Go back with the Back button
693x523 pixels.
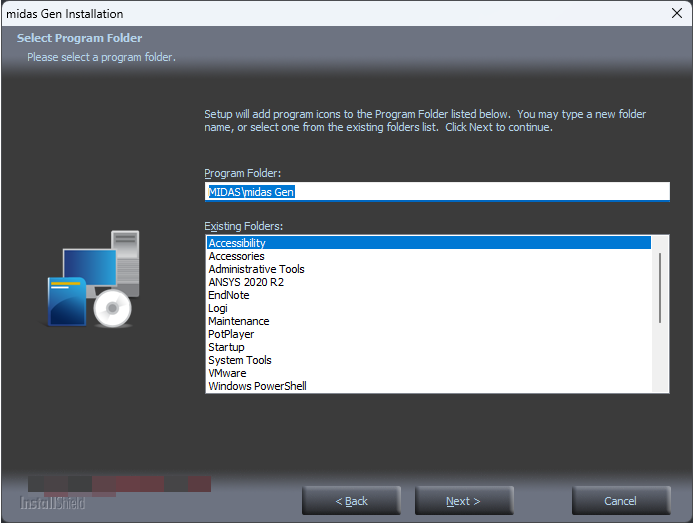click(351, 500)
